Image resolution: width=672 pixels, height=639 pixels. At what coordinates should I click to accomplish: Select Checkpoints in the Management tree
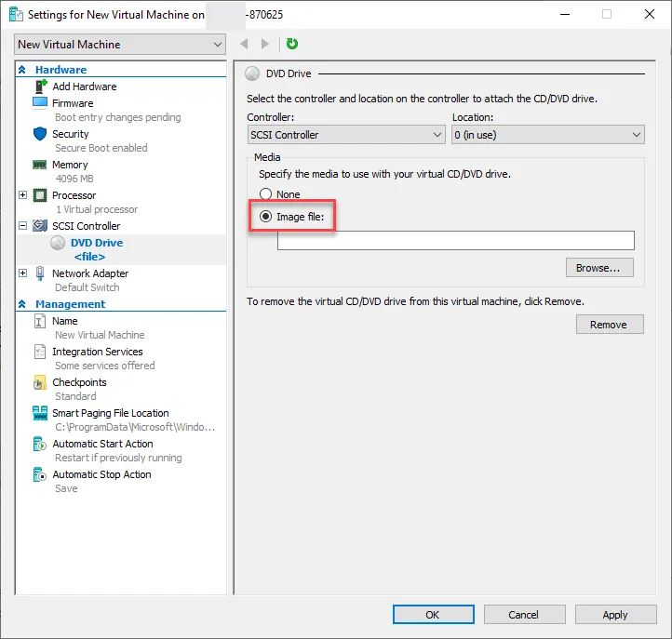79,382
